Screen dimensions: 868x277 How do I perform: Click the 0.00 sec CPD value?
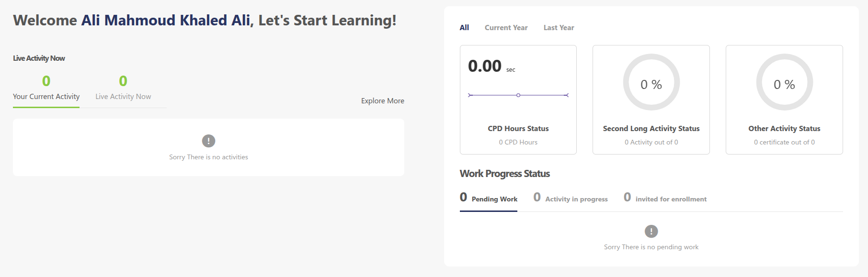(485, 66)
